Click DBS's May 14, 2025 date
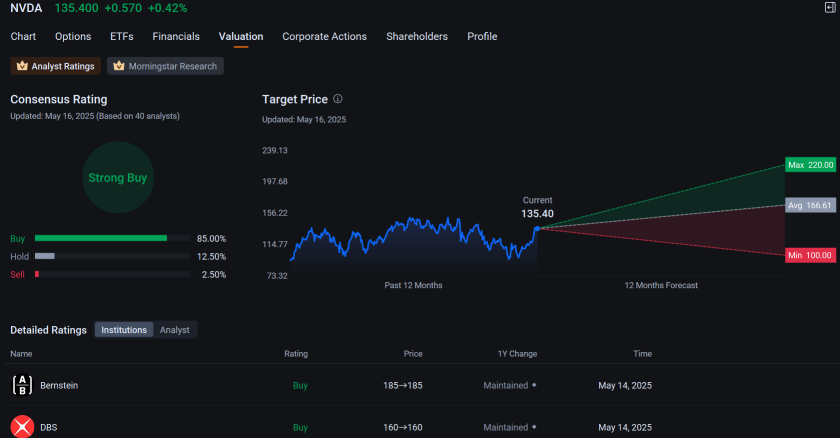 pyautogui.click(x=625, y=427)
